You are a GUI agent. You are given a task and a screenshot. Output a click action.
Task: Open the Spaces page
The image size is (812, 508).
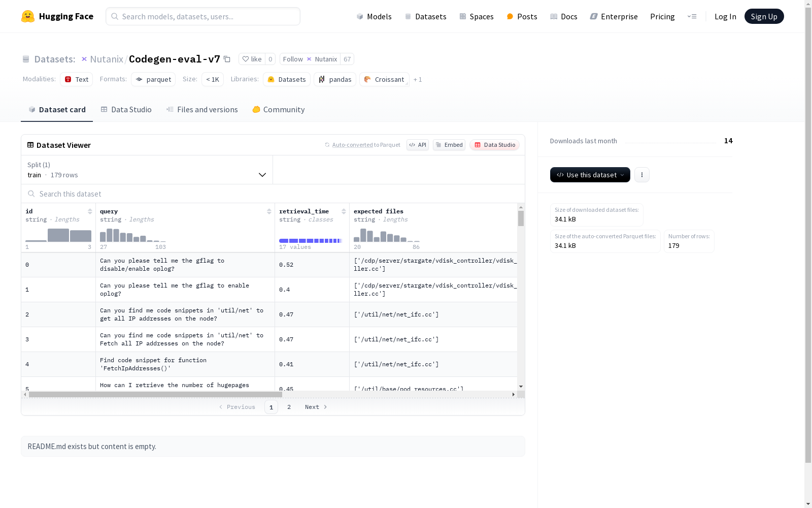pyautogui.click(x=477, y=16)
